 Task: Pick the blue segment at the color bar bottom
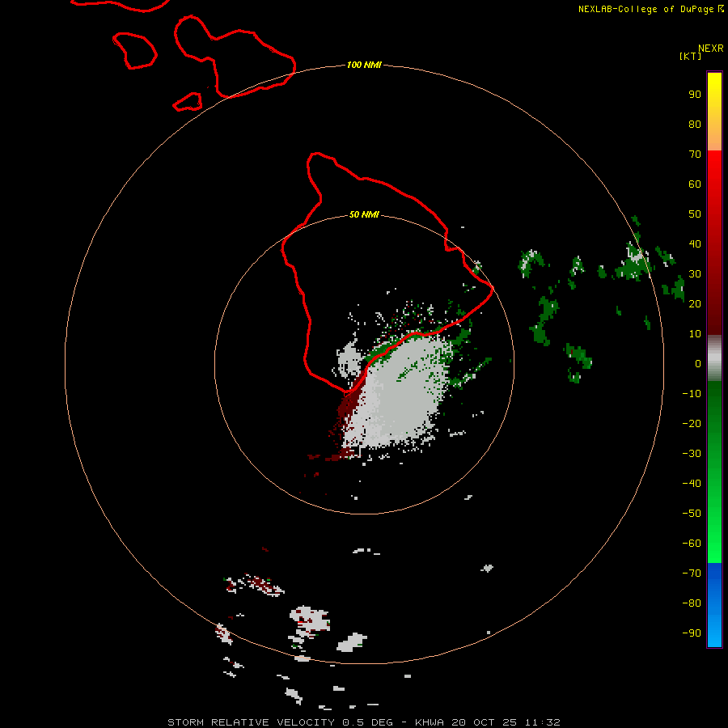tap(714, 605)
